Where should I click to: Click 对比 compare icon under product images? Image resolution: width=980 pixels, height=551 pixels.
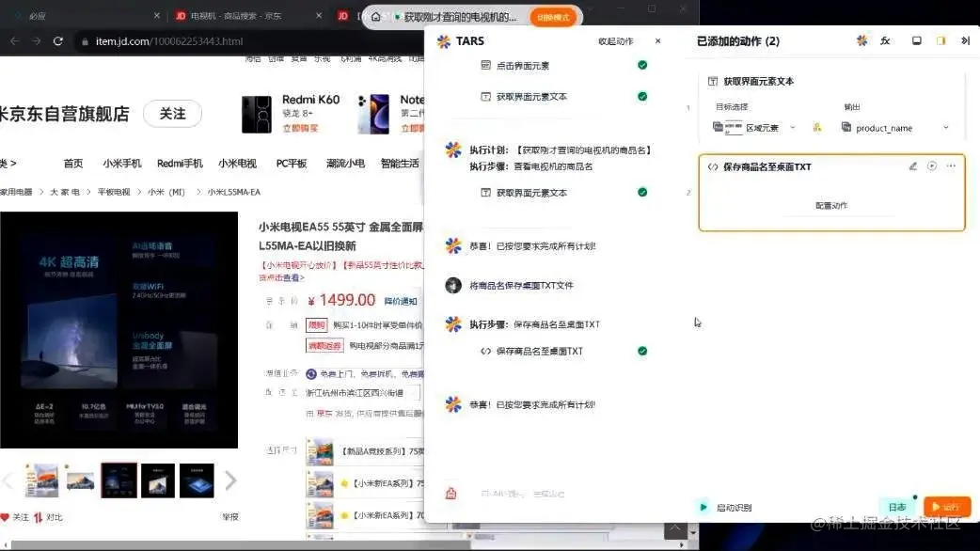click(x=48, y=517)
